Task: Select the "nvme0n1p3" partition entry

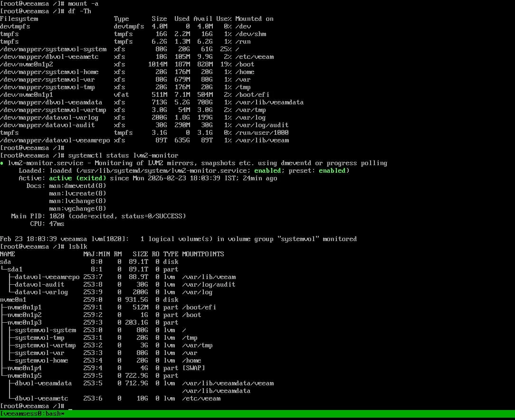Action: (x=25, y=323)
